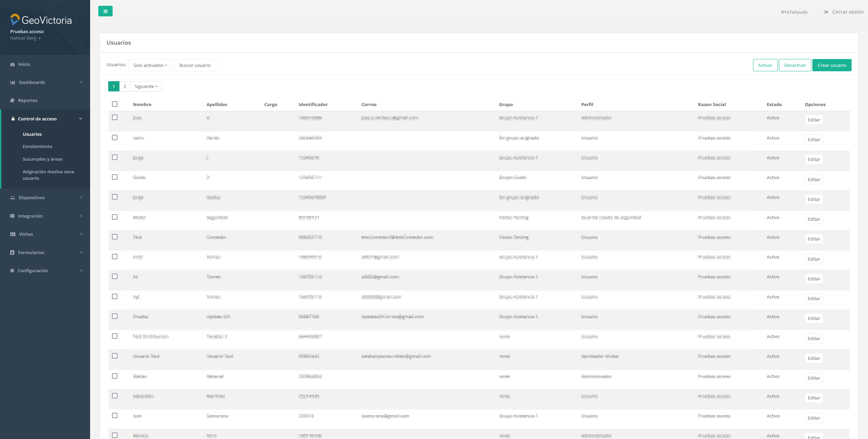The image size is (868, 439).
Task: Check the first user row checkbox
Action: pos(115,117)
